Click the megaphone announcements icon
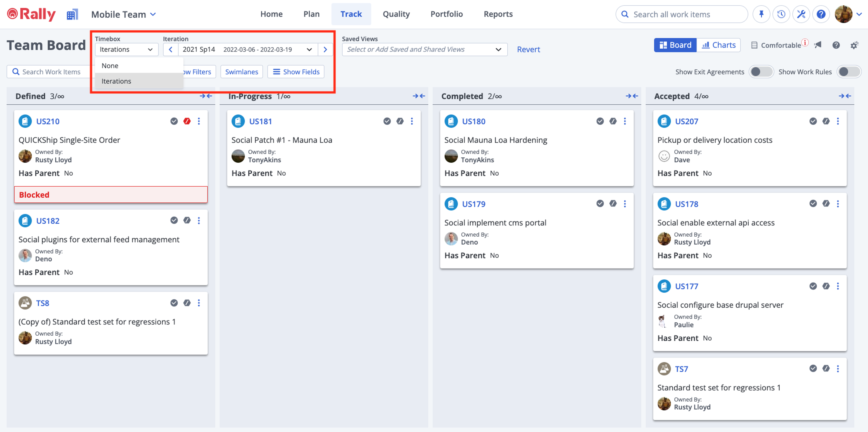The width and height of the screenshot is (868, 432). (818, 45)
